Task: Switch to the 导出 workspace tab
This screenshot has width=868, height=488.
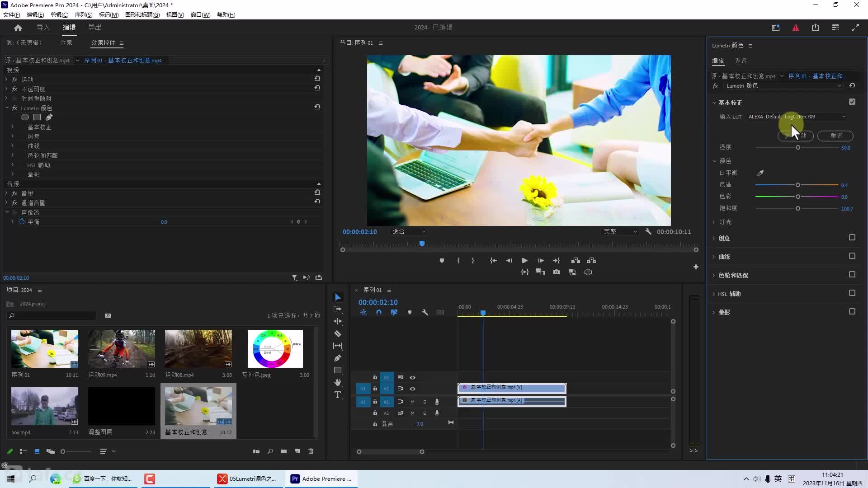Action: coord(95,28)
